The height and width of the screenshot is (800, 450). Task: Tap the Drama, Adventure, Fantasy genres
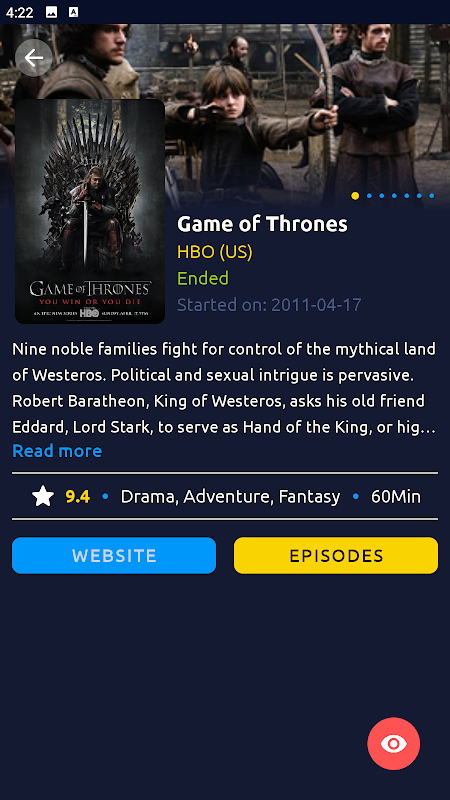(230, 496)
